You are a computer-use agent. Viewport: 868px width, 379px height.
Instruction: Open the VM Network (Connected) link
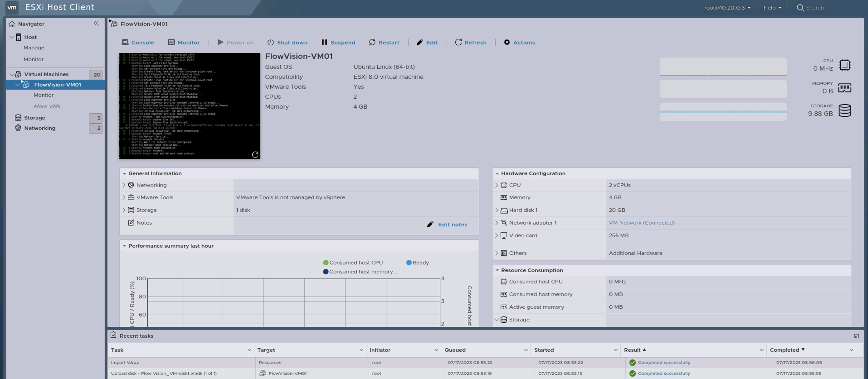pyautogui.click(x=641, y=223)
